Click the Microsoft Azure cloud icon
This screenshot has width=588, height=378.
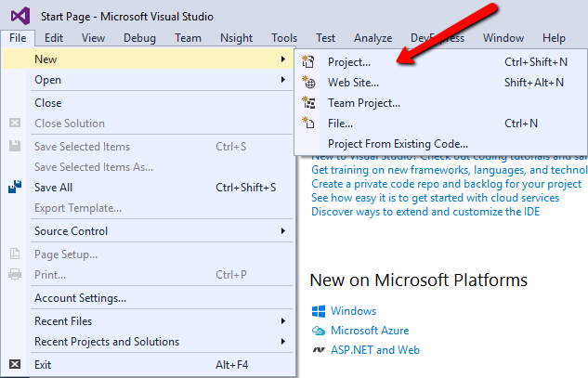319,331
